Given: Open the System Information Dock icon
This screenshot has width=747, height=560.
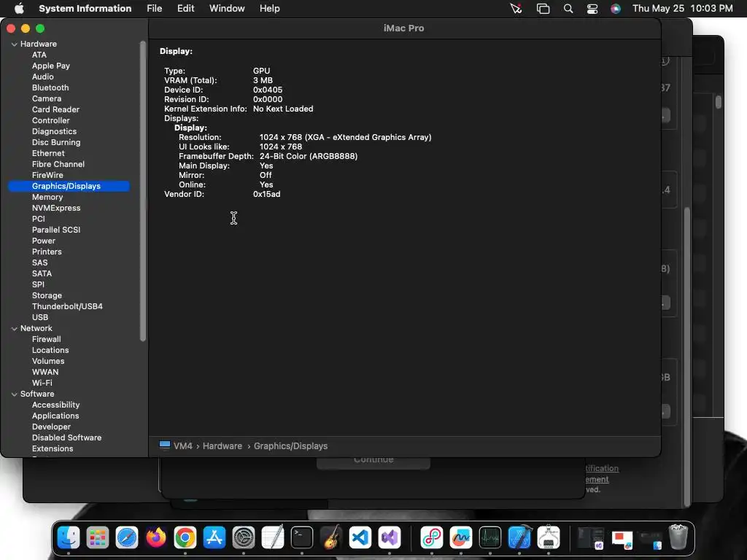Looking at the screenshot, I should coord(549,537).
